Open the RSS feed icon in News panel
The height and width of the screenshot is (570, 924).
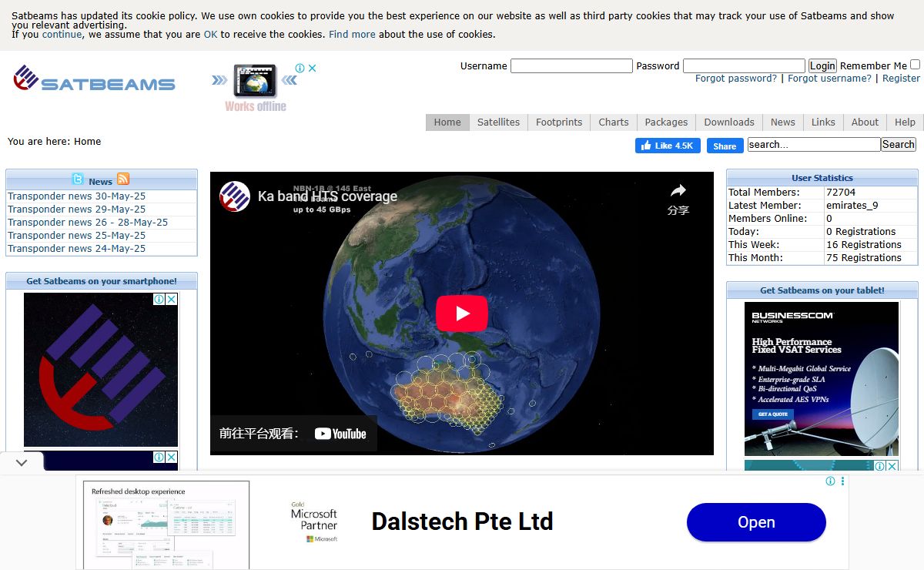tap(123, 179)
